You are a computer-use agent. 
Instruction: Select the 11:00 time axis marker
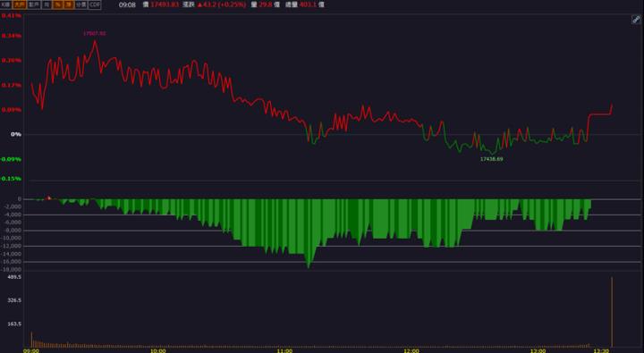284,350
